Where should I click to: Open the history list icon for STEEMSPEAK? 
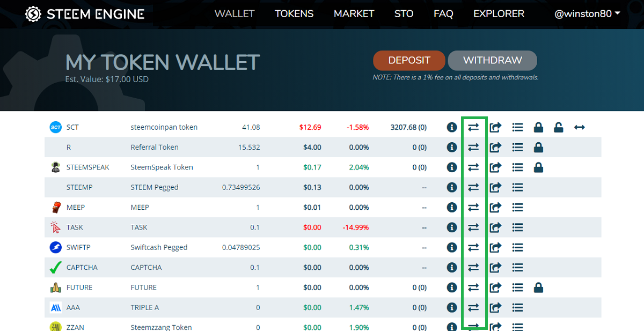coord(517,167)
